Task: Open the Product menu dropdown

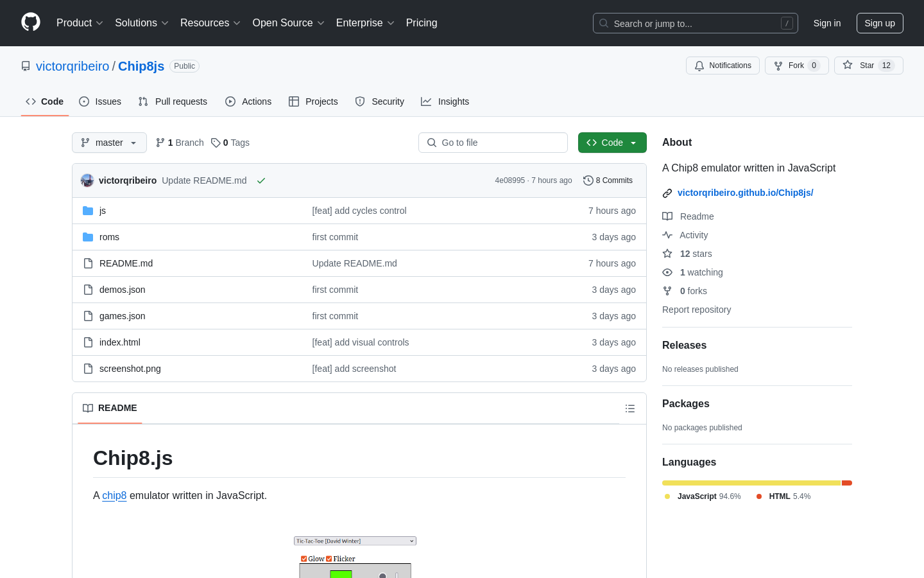Action: click(x=80, y=23)
